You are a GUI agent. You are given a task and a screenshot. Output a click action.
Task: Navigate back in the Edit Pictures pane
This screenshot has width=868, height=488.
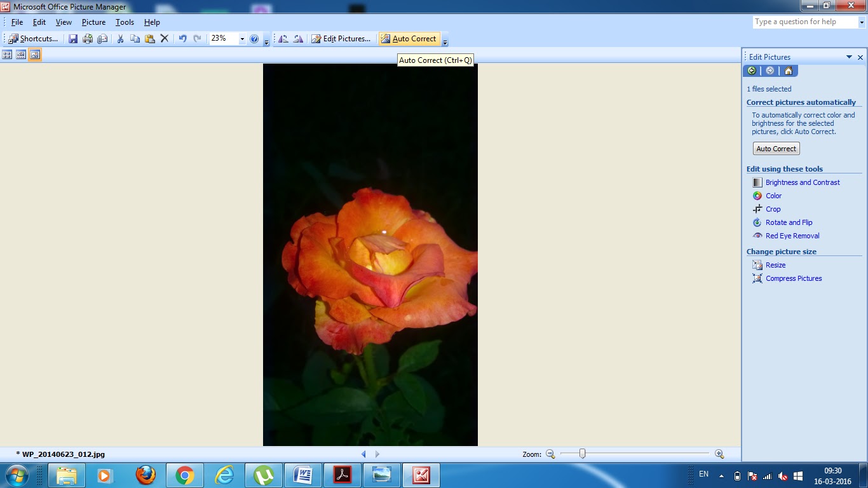(x=752, y=71)
